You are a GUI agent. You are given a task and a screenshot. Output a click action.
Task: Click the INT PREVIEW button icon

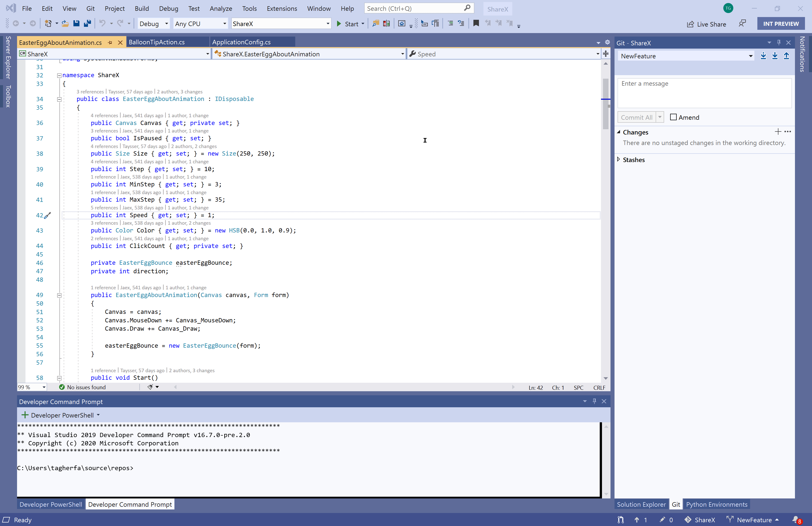coord(779,23)
